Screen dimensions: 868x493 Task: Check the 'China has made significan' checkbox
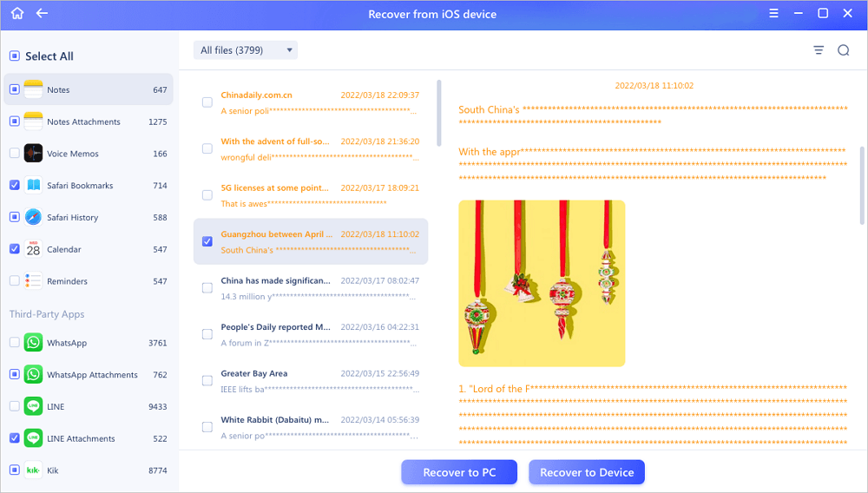(x=207, y=287)
